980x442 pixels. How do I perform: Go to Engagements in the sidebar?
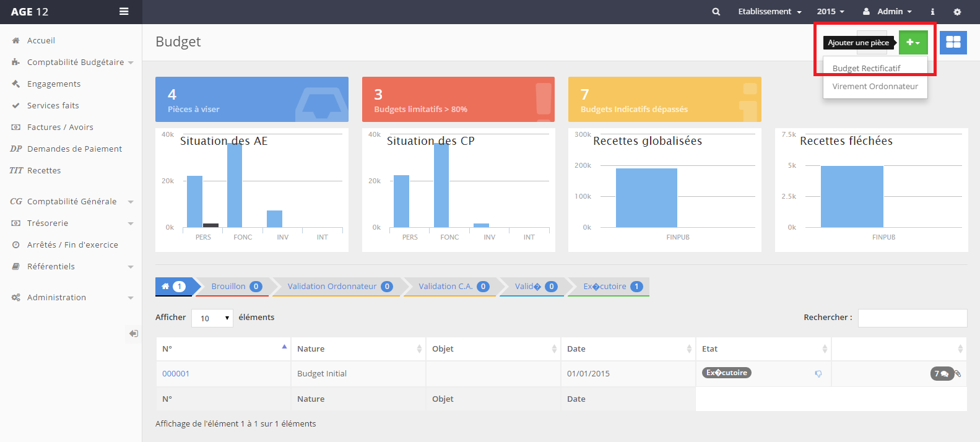point(54,84)
